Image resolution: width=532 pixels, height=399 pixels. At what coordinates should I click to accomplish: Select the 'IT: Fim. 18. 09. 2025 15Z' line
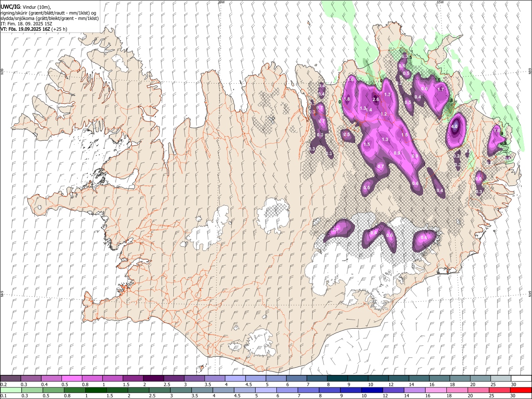[26, 24]
